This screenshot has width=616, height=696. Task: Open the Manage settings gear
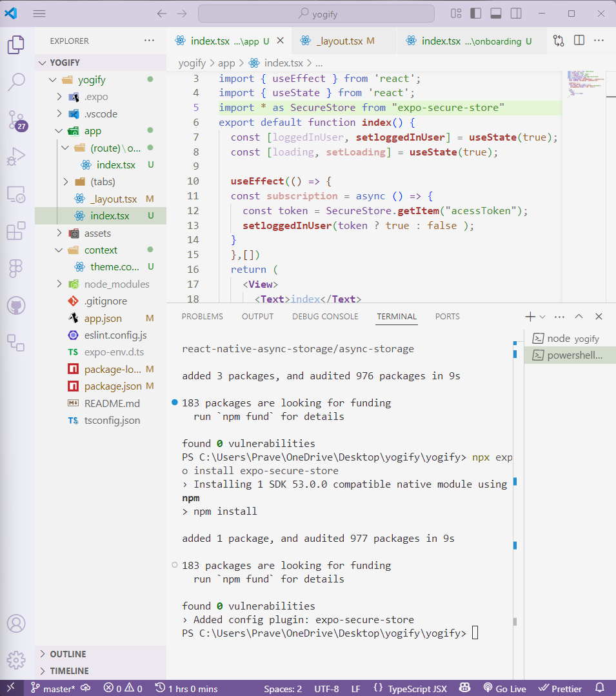pos(16,660)
